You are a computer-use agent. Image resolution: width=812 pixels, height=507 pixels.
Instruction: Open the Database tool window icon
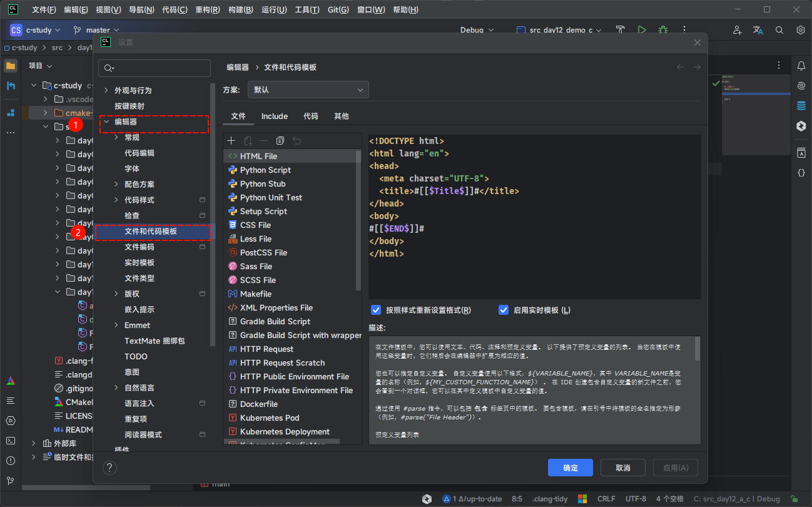(801, 106)
